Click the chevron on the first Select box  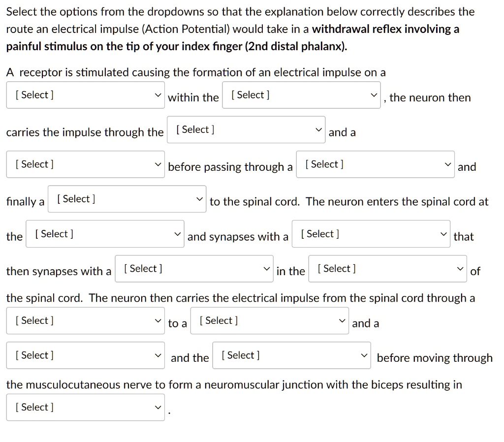coord(158,95)
